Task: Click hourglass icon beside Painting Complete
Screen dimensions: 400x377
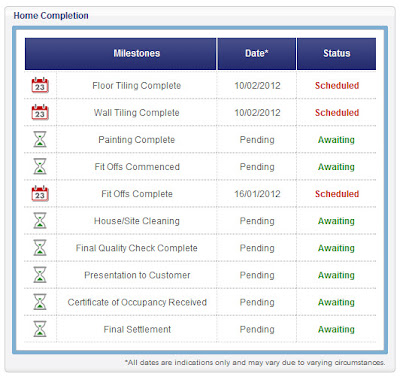Action: coord(40,139)
